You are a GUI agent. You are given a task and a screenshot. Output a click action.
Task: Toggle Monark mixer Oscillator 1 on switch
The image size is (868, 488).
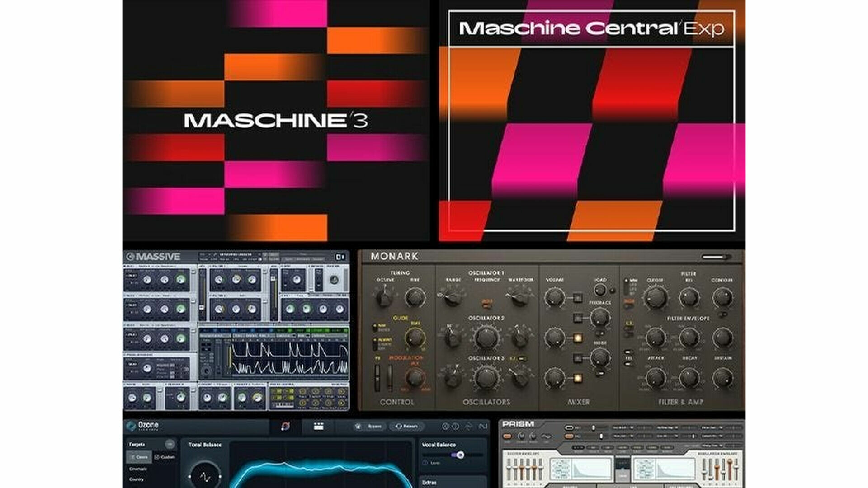click(x=577, y=298)
